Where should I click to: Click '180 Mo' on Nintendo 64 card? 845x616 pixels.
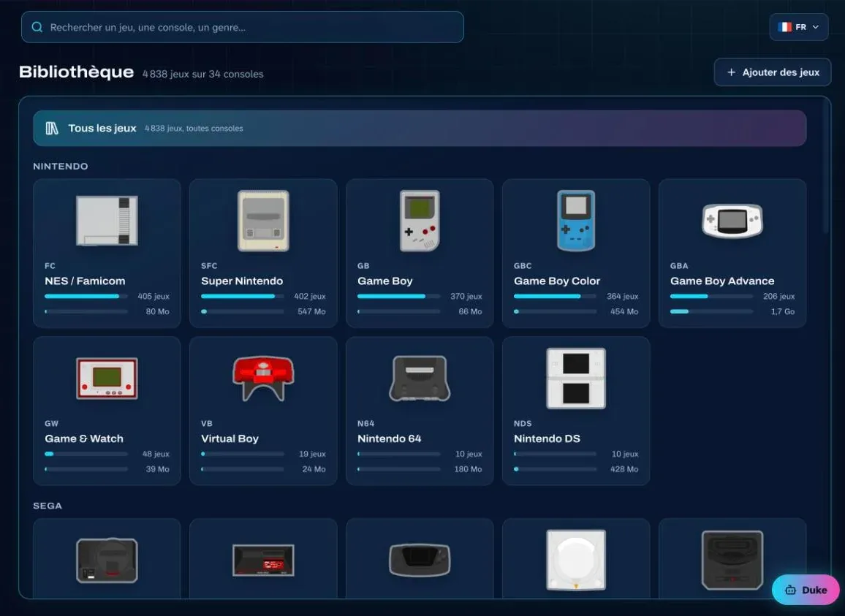click(x=469, y=469)
